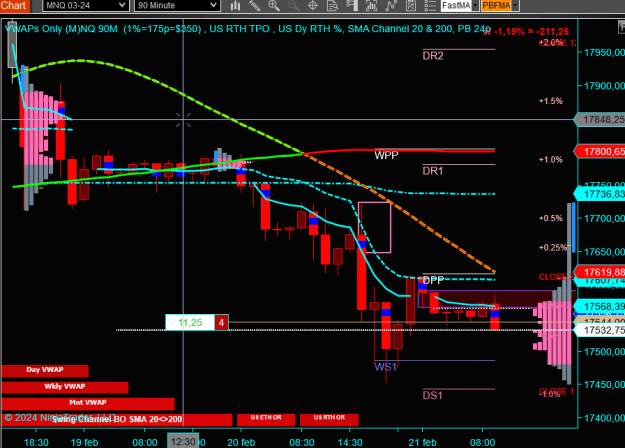This screenshot has width=625, height=448.
Task: Click the FastMA toolbar button
Action: point(456,5)
